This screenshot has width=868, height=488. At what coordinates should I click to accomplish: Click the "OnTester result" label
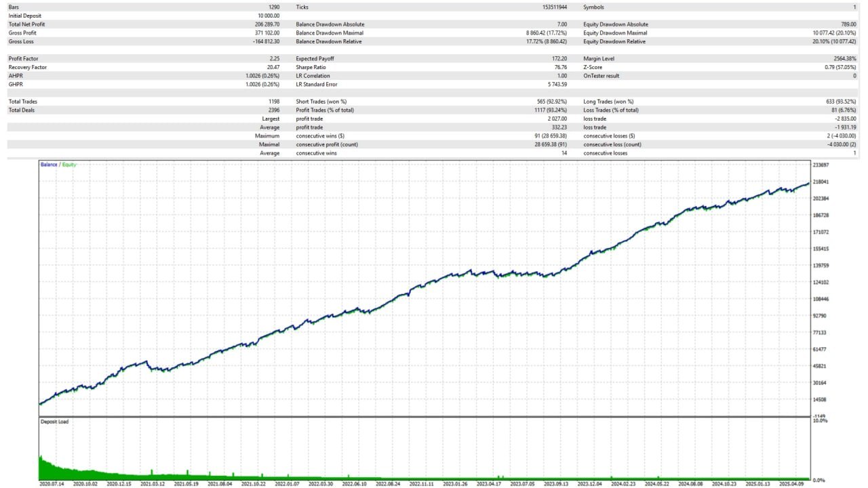(601, 76)
